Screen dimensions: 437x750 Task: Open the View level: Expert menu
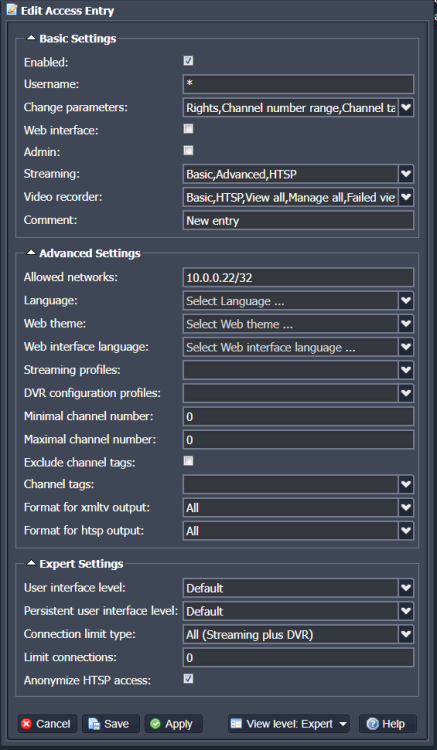coord(289,724)
